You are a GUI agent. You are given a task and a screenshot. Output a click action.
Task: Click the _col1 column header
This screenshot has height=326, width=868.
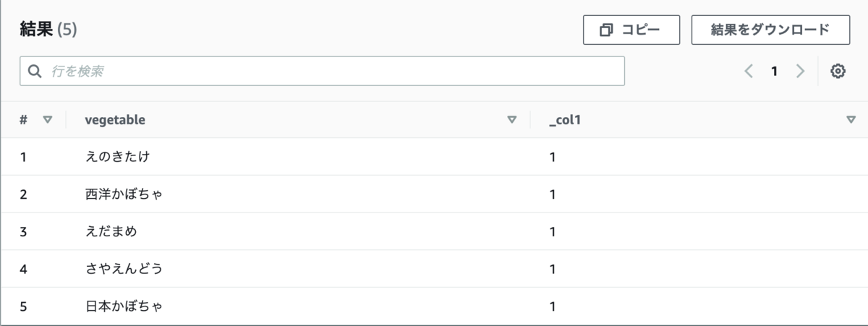pyautogui.click(x=566, y=120)
